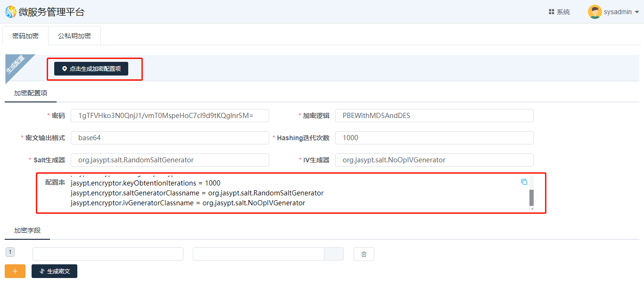Click the first empty 加密字段 input

click(x=107, y=254)
